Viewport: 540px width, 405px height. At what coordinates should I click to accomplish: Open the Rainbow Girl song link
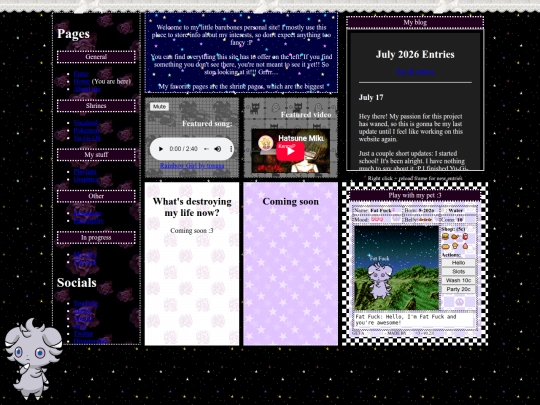tap(192, 166)
